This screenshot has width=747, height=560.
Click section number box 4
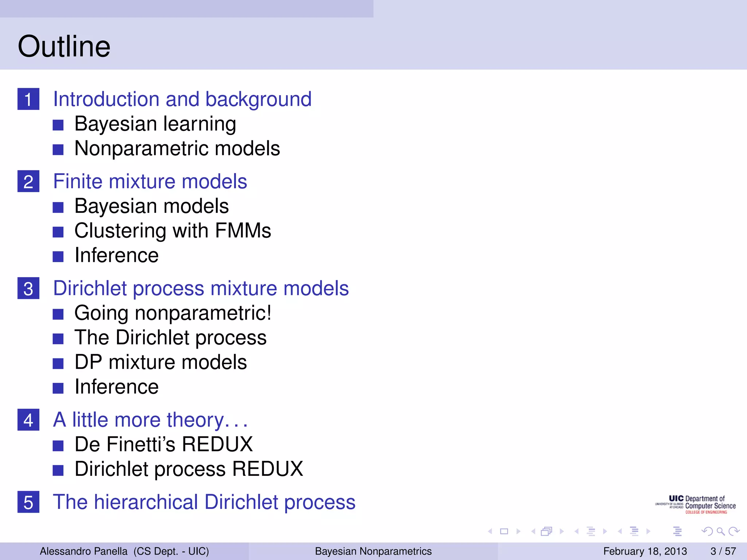tap(28, 420)
